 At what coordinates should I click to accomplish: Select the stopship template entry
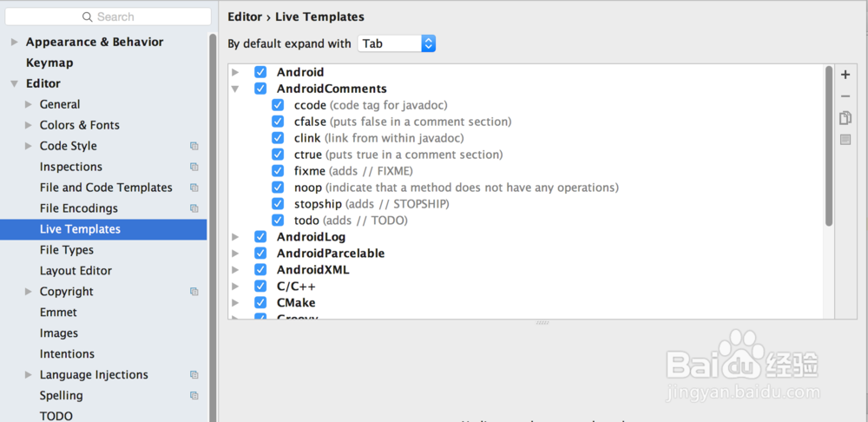tap(319, 204)
